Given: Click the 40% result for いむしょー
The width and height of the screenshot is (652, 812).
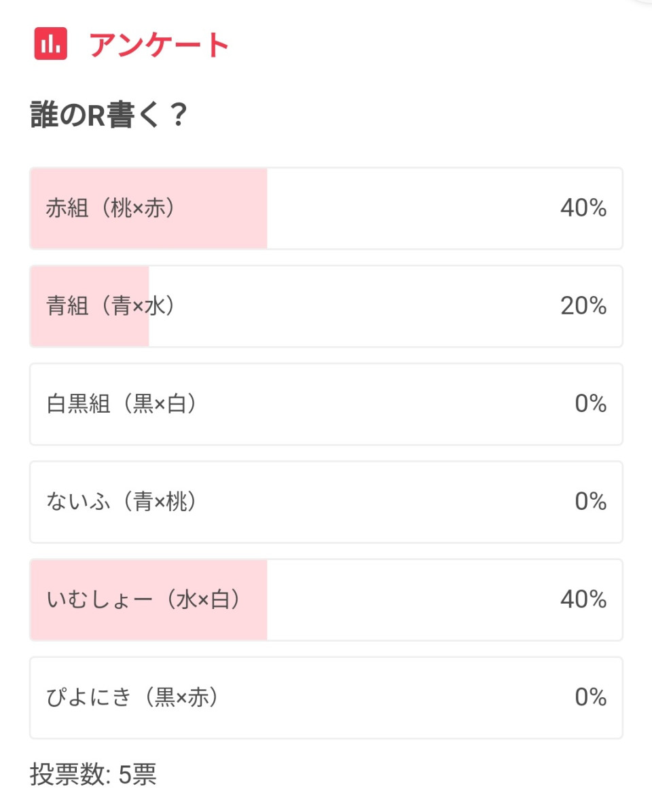Looking at the screenshot, I should [583, 599].
